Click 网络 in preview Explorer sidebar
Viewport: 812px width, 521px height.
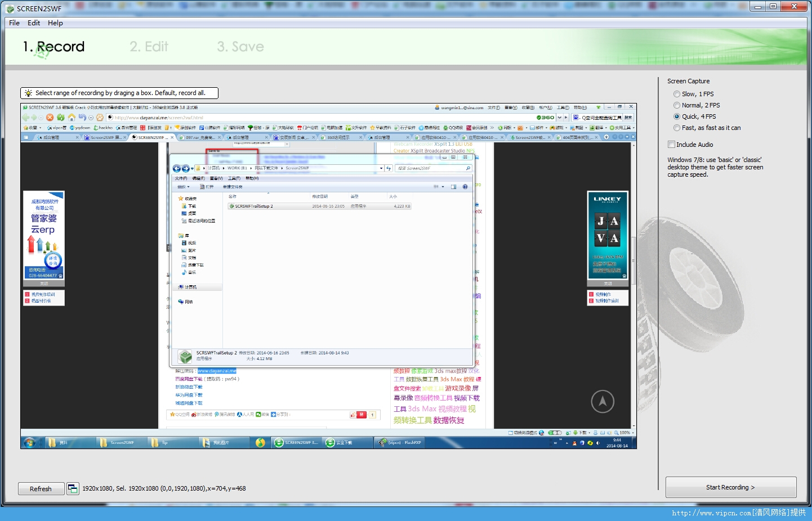click(186, 302)
